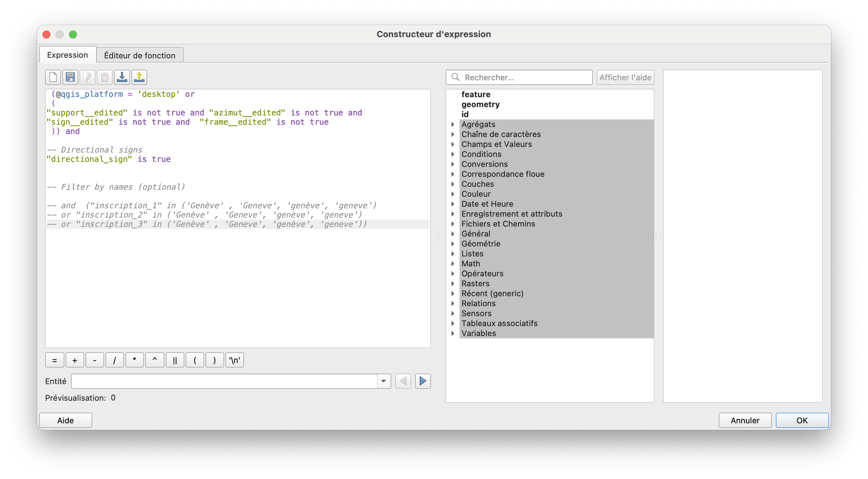Expand the Variables function group
Image resolution: width=868 pixels, height=479 pixels.
[453, 333]
